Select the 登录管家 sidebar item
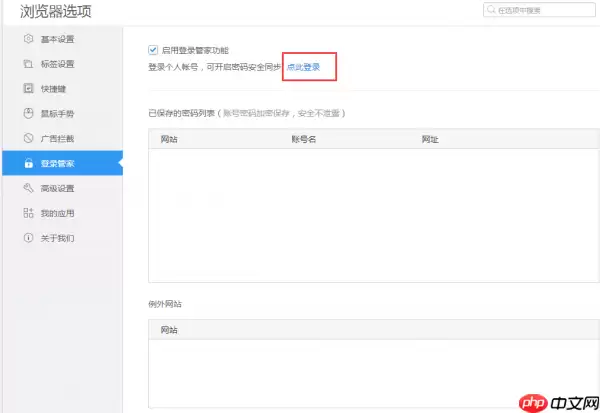The width and height of the screenshot is (600, 413). point(62,163)
